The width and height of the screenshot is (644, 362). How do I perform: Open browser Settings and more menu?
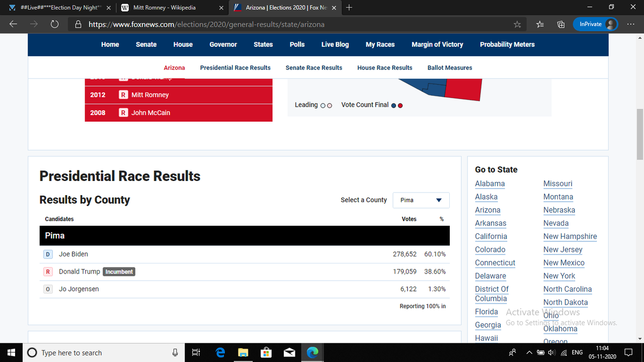pos(631,24)
